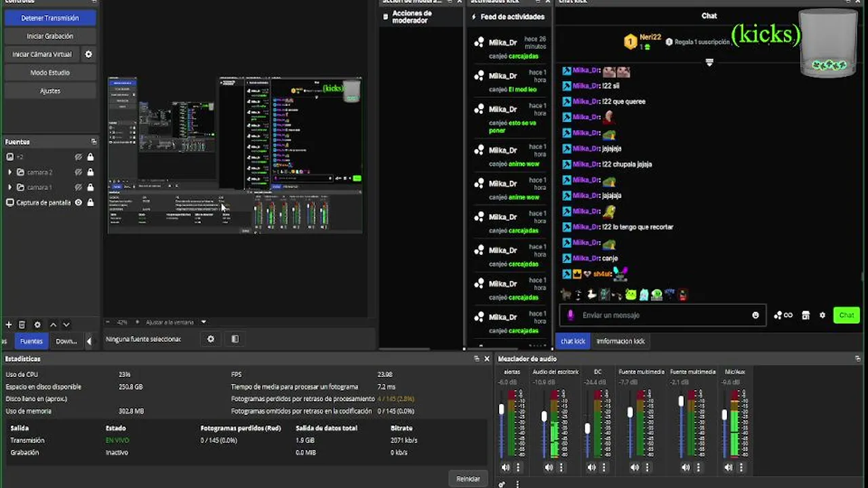Expand the camara 1 group

point(9,187)
